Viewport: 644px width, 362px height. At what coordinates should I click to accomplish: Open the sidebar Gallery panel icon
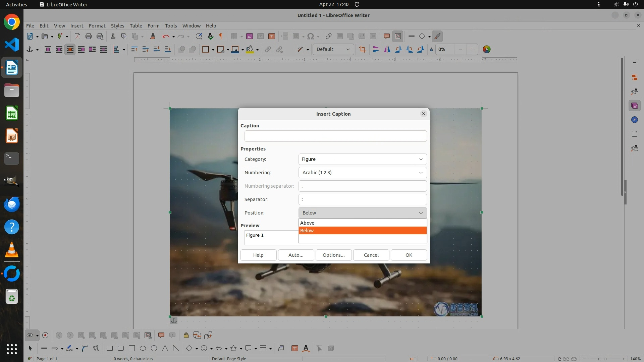coord(634,106)
